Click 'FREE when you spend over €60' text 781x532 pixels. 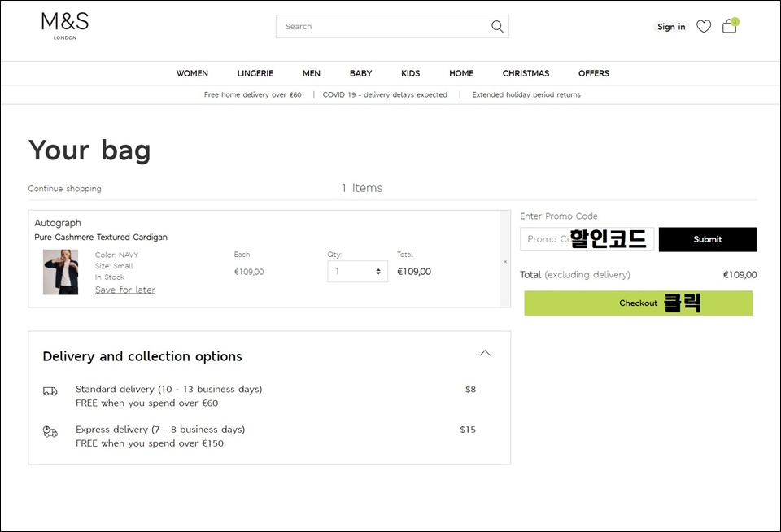tap(147, 403)
